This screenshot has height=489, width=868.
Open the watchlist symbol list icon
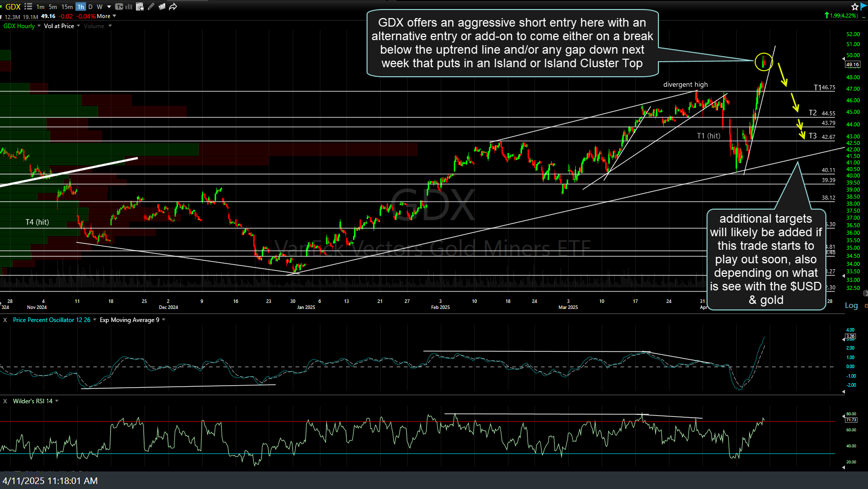pyautogui.click(x=28, y=7)
